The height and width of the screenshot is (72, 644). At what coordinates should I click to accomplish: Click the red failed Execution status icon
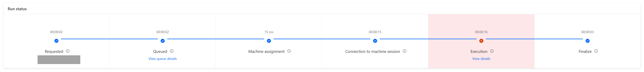[x=481, y=41]
